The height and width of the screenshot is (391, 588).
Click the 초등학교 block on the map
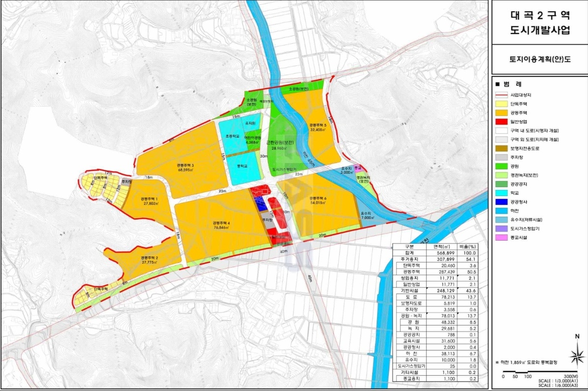(x=233, y=137)
